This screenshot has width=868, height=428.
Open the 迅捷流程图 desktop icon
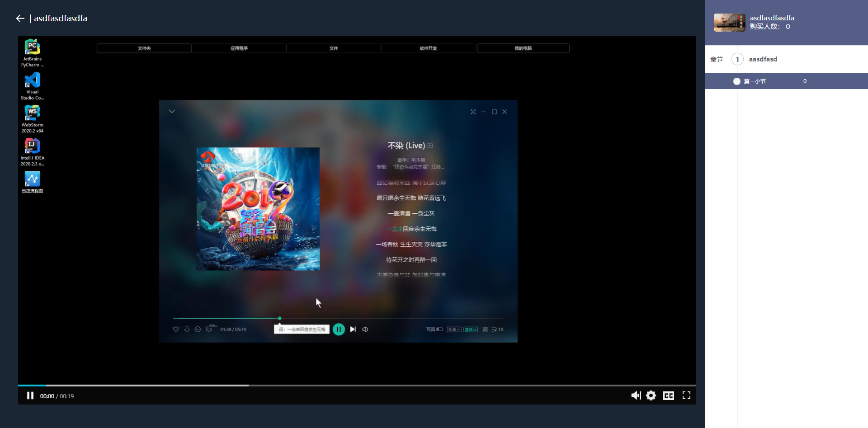coord(33,183)
